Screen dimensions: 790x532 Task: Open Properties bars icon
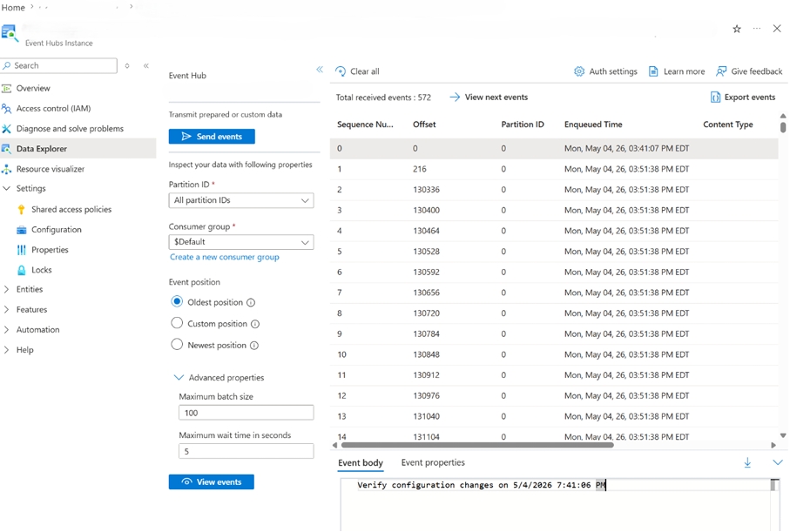point(21,249)
